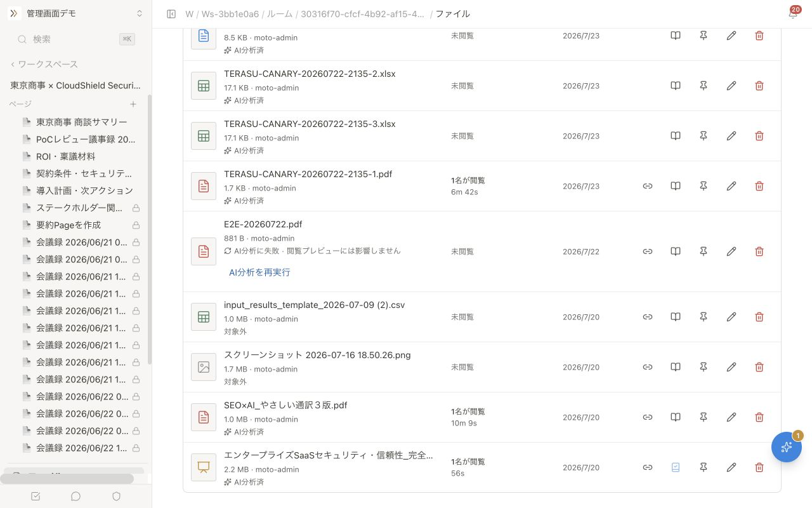Copy link for E2E-20260722.pdf
The height and width of the screenshot is (508, 812).
click(x=648, y=251)
